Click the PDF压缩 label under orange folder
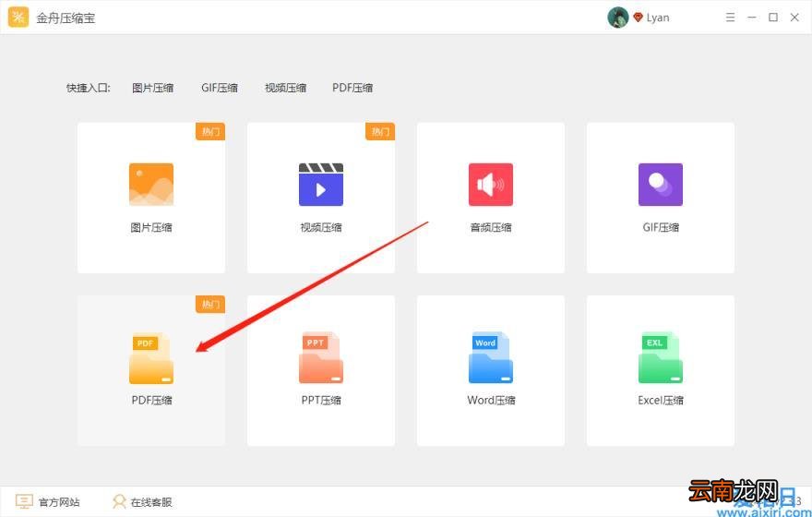 click(x=151, y=401)
